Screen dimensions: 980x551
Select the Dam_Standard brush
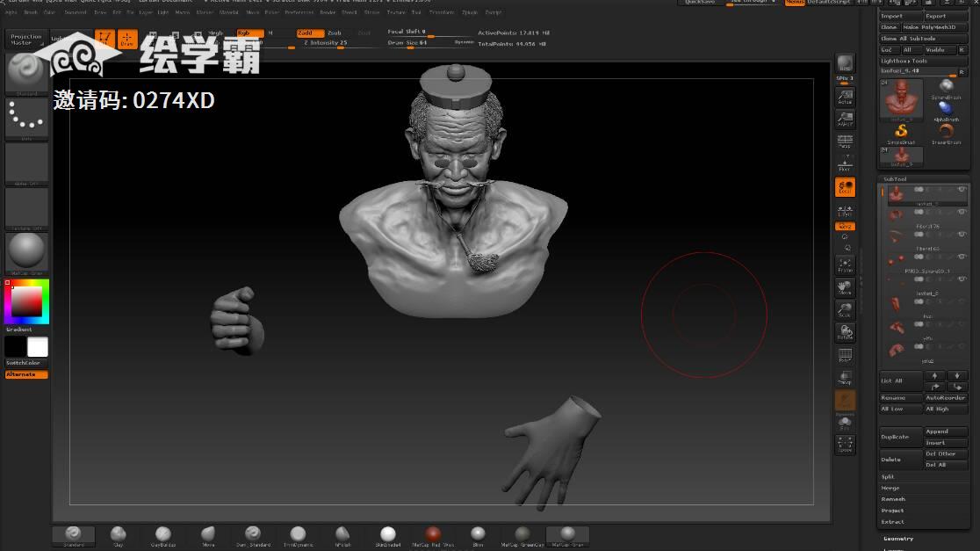point(253,535)
